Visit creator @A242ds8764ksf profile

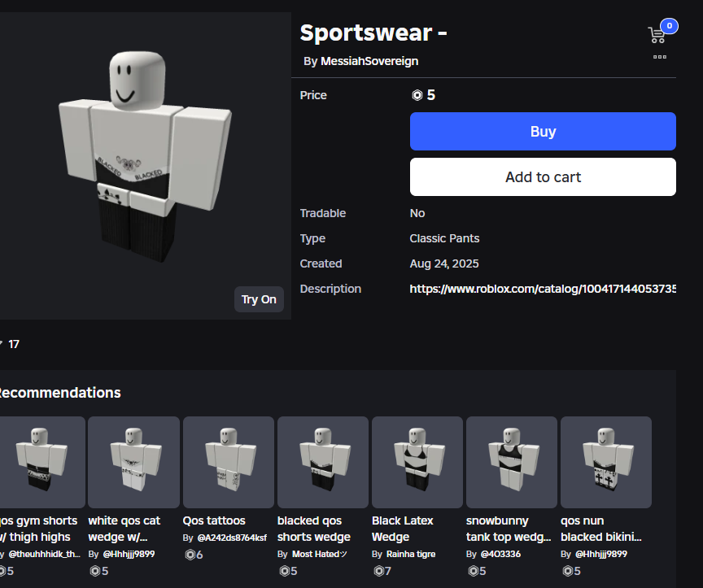tap(232, 538)
